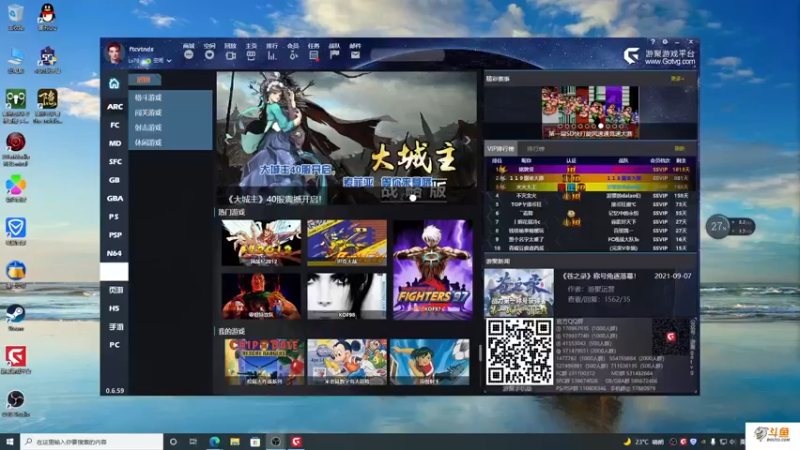The width and height of the screenshot is (800, 450).
Task: Select the FC platform tab
Action: click(114, 125)
